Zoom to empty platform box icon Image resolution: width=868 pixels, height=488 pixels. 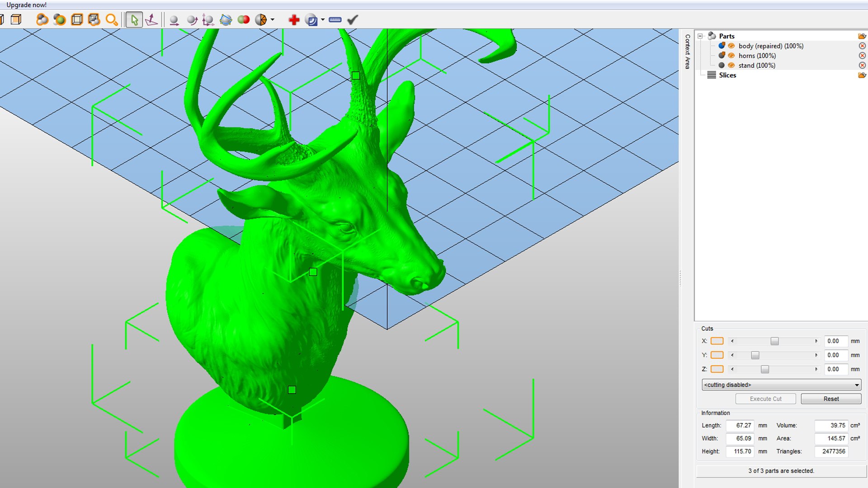point(77,19)
